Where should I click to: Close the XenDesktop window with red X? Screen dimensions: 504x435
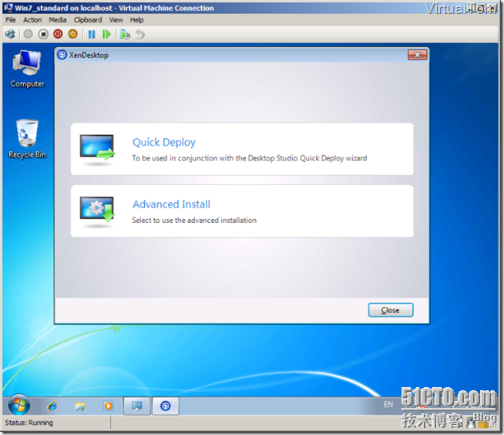pos(417,55)
